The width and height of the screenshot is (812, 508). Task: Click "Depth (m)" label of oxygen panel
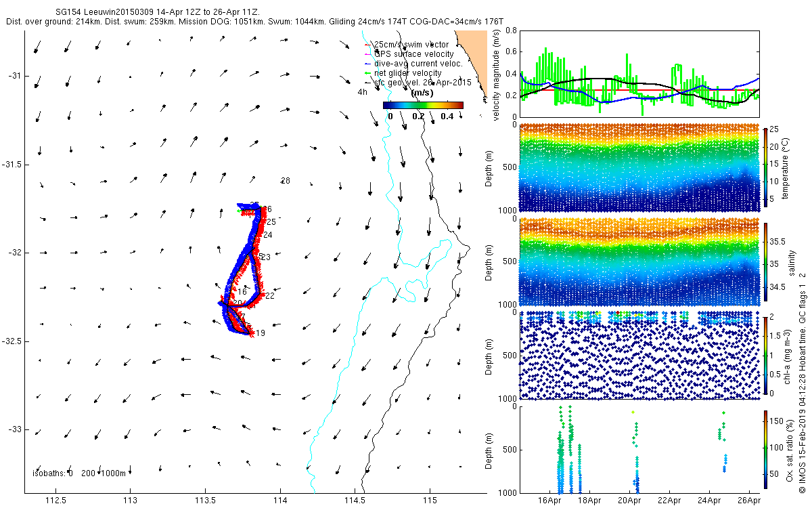(489, 450)
